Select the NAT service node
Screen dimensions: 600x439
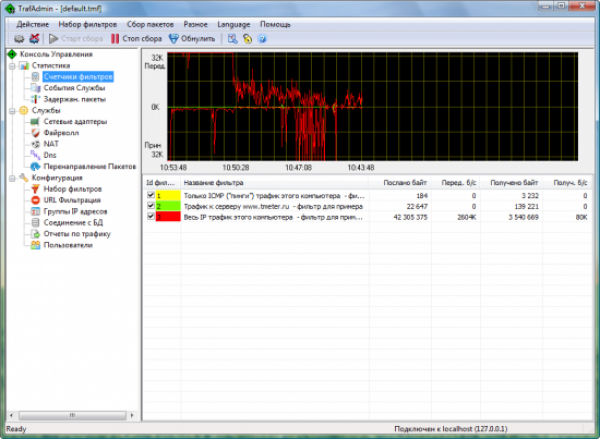pos(50,144)
